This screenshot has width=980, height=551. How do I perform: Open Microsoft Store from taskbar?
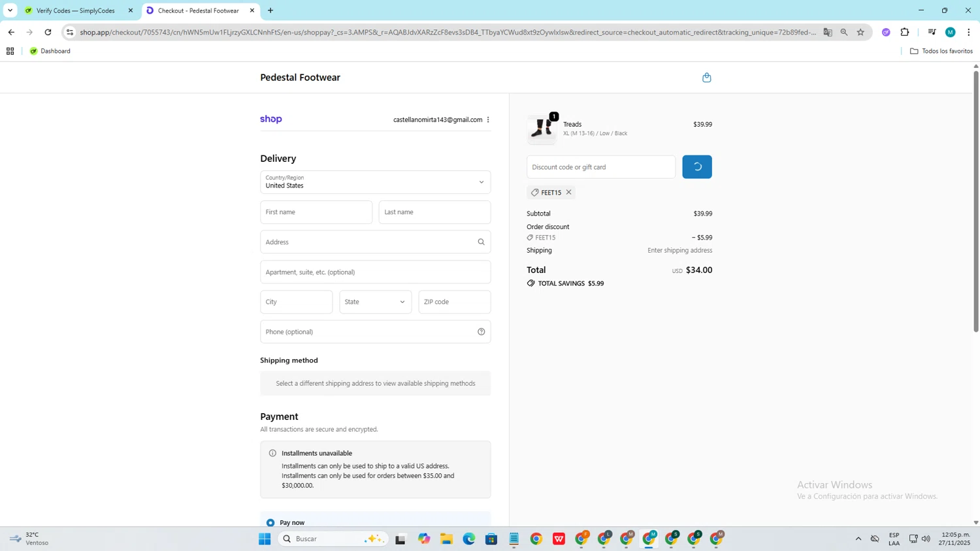pyautogui.click(x=491, y=539)
